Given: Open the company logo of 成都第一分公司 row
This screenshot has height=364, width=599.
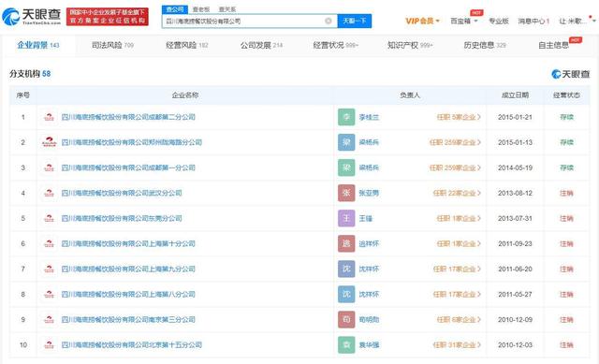Looking at the screenshot, I should [49, 167].
